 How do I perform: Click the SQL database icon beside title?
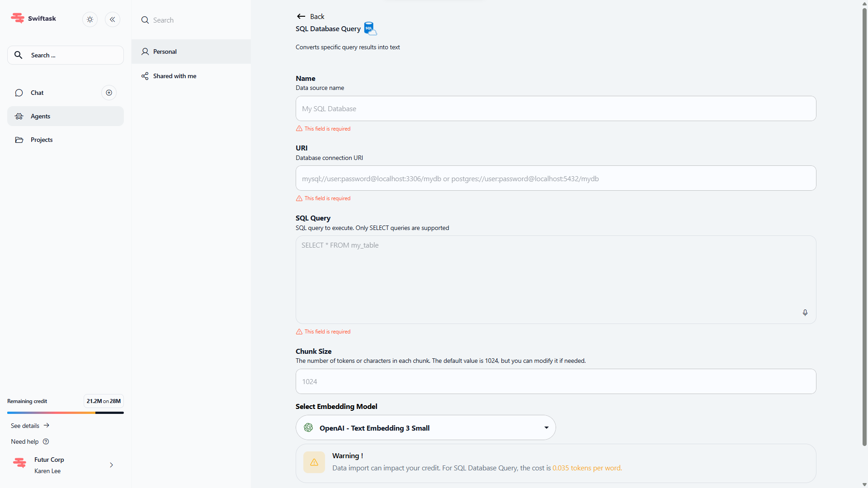point(370,28)
